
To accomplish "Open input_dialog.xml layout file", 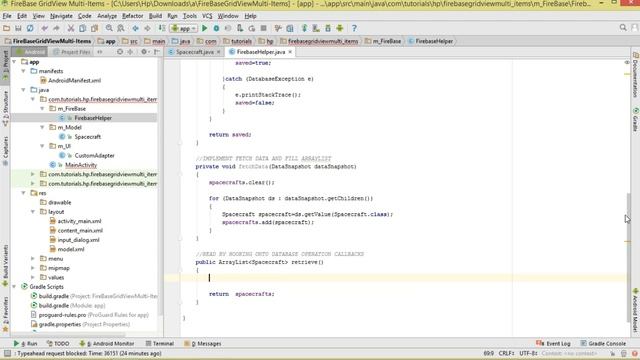I will pyautogui.click(x=78, y=240).
